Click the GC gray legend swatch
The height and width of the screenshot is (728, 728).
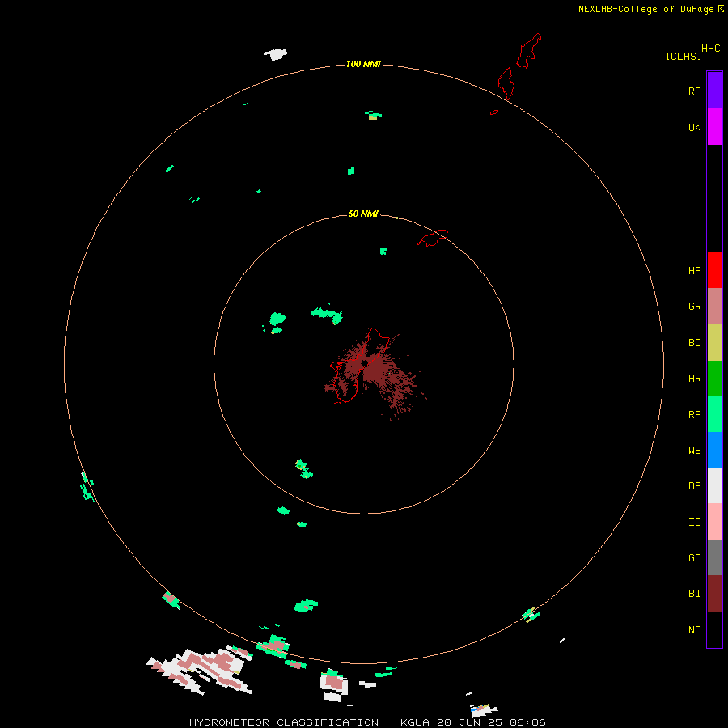point(714,557)
